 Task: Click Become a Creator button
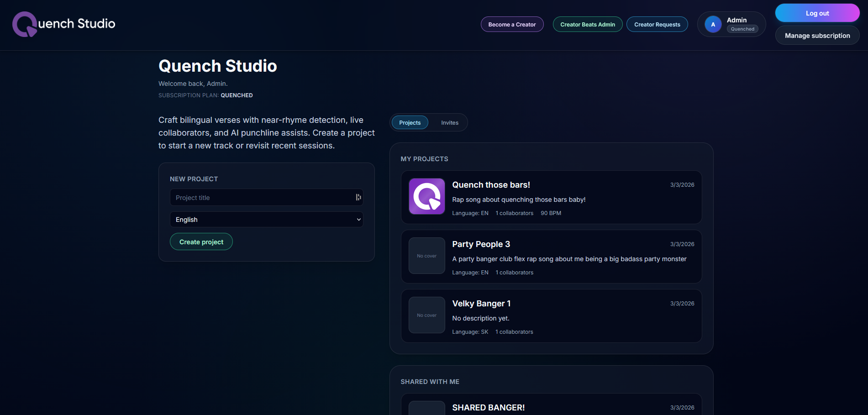[512, 25]
